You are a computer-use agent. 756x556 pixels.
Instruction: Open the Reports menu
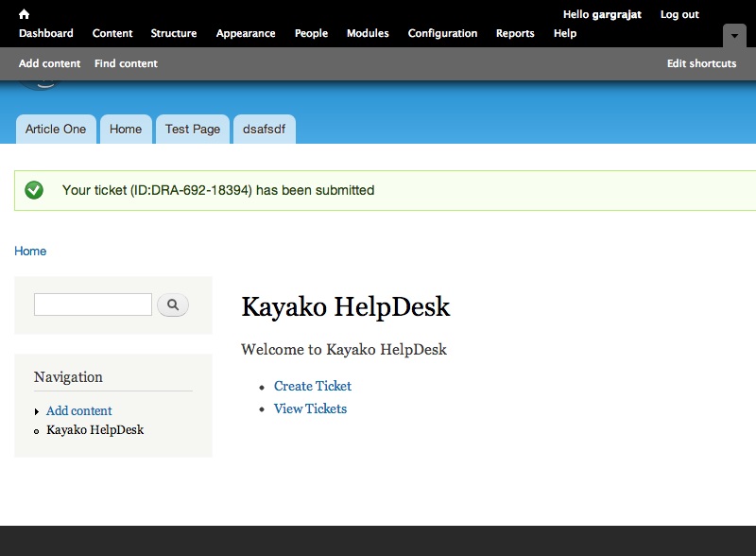tap(515, 33)
